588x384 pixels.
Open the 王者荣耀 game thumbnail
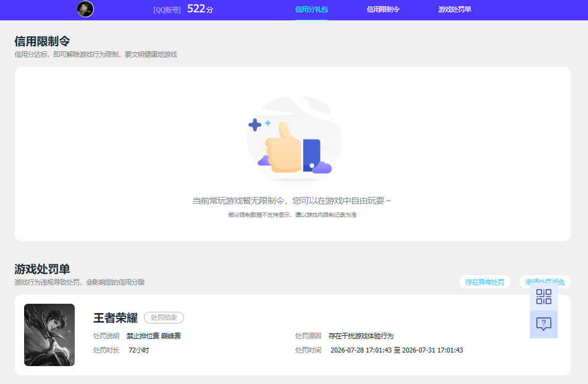click(x=49, y=335)
